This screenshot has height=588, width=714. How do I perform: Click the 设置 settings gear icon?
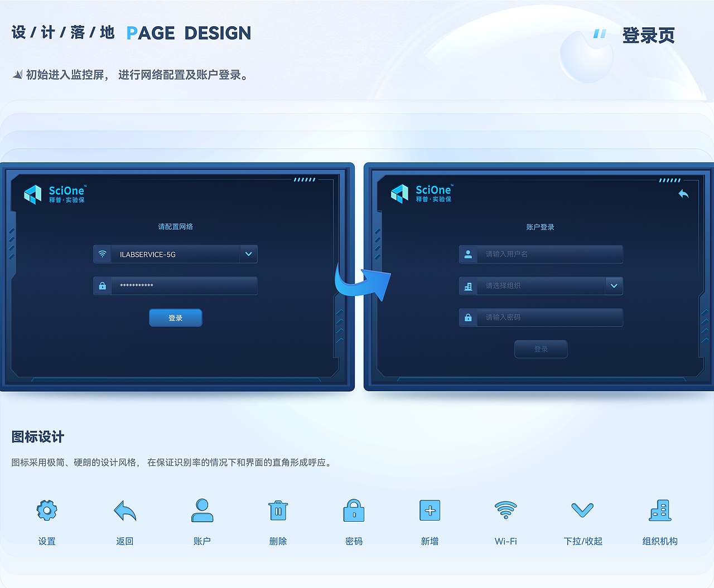(47, 510)
